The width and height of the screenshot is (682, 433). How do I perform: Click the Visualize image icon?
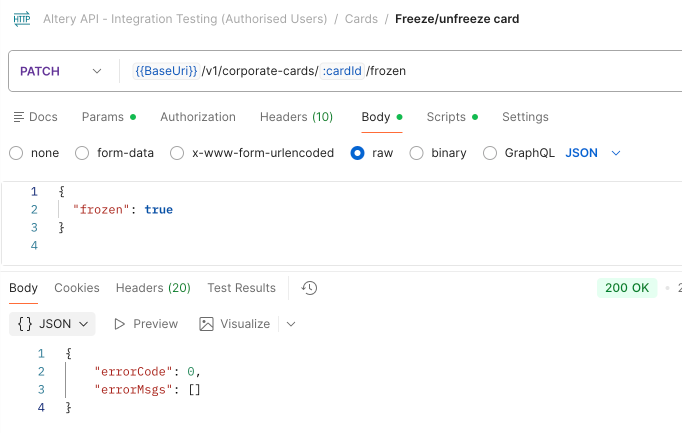pyautogui.click(x=206, y=324)
